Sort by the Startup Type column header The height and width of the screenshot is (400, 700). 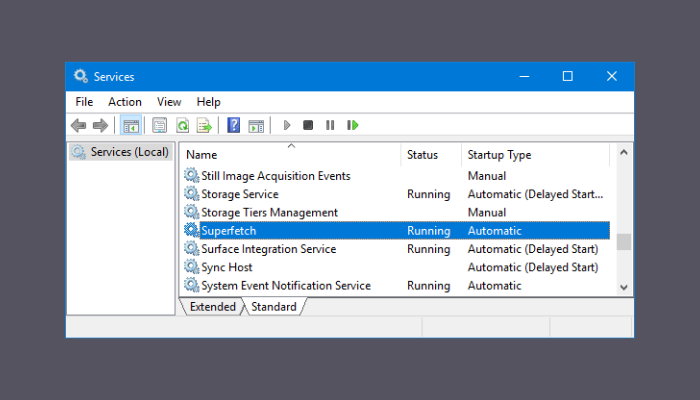pos(535,155)
